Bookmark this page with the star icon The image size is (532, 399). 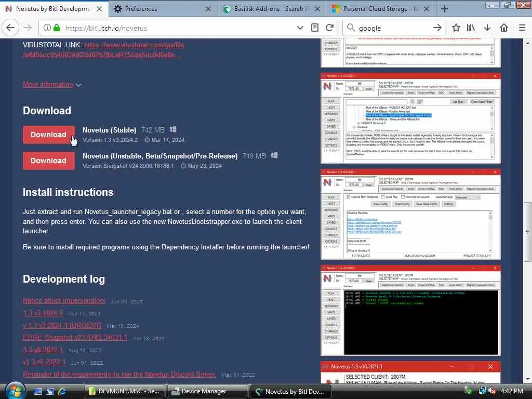point(456,28)
